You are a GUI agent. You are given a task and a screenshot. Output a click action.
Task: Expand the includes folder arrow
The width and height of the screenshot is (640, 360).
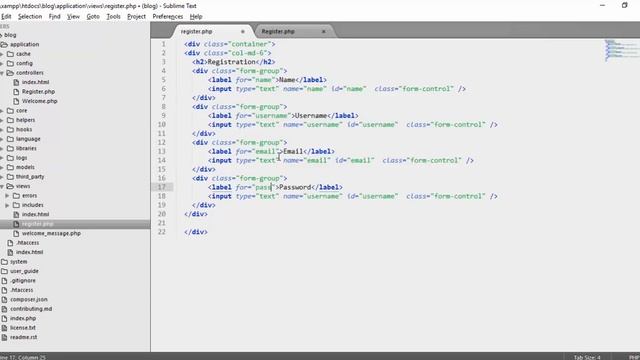click(x=7, y=205)
